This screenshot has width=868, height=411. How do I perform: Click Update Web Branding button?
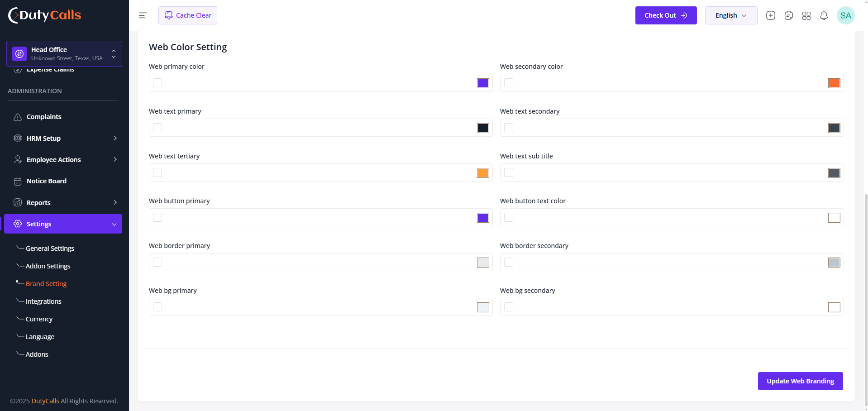pos(800,381)
